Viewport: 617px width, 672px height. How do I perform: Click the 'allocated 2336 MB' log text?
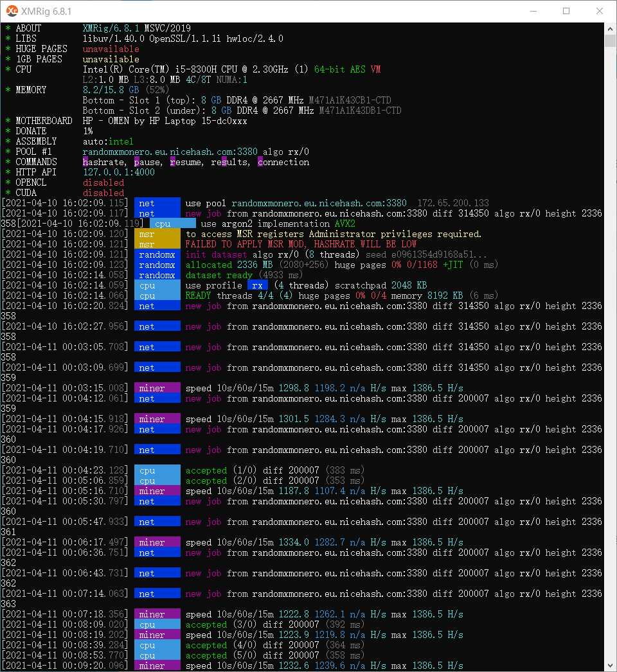point(229,265)
